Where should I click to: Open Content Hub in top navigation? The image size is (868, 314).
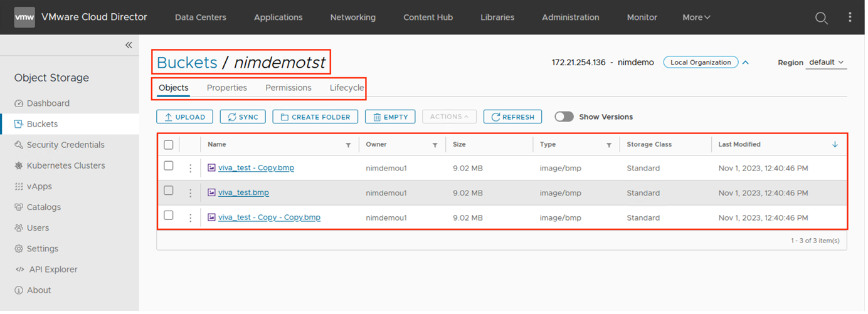pos(428,18)
